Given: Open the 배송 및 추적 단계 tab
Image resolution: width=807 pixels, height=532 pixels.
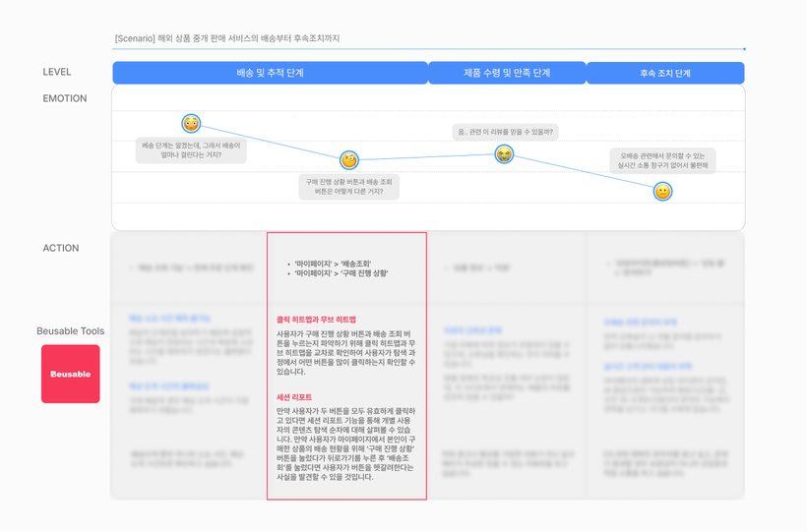Looking at the screenshot, I should coord(270,73).
